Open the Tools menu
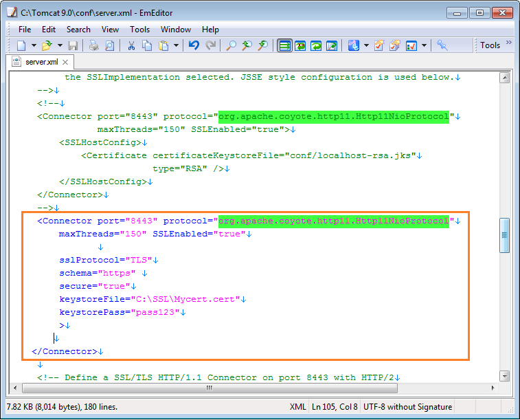 139,30
